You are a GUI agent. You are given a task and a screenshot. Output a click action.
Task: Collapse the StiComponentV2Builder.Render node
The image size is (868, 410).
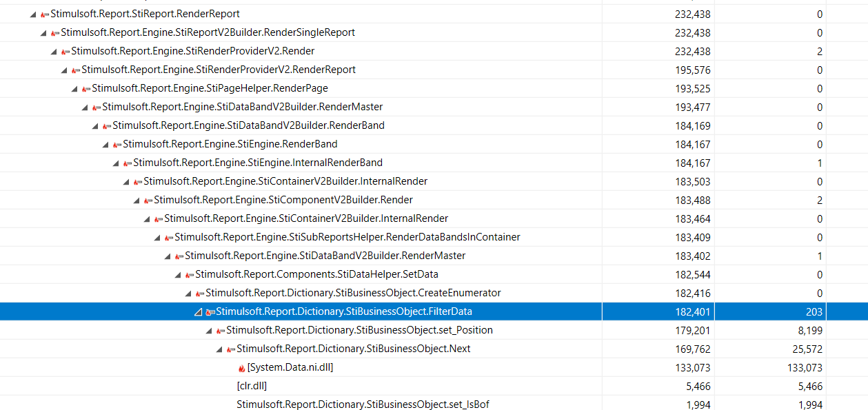coord(137,201)
